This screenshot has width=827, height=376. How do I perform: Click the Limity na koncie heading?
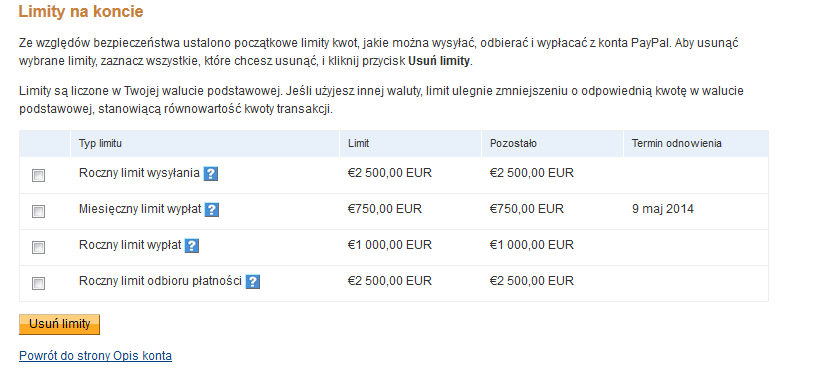pos(81,12)
